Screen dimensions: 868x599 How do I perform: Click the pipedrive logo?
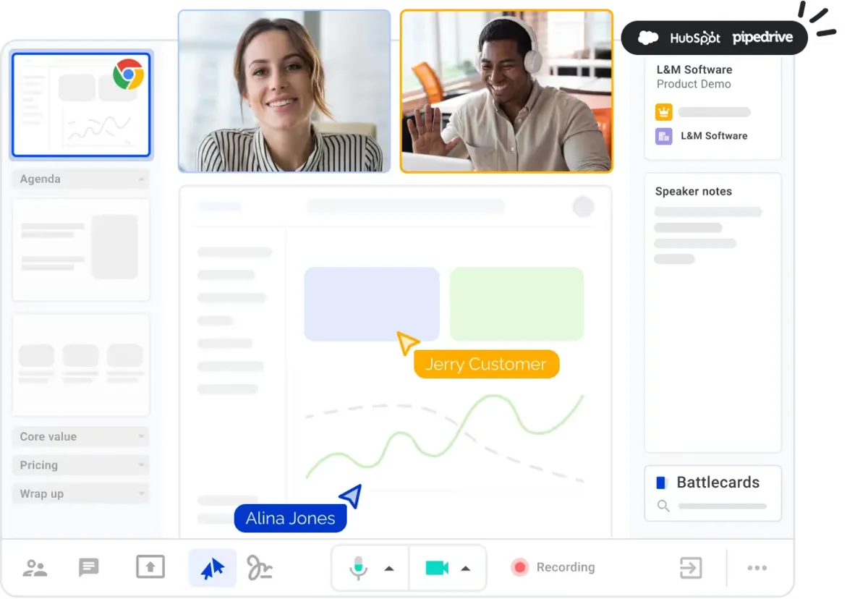[762, 38]
